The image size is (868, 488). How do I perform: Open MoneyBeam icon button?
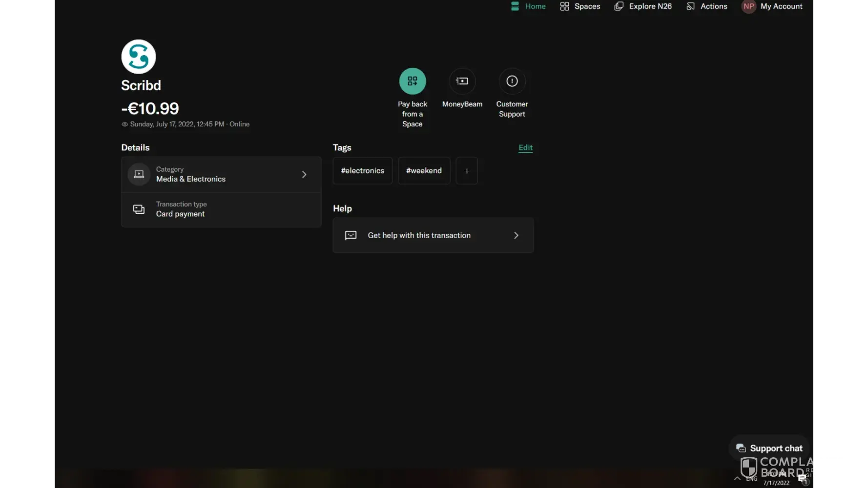[462, 81]
